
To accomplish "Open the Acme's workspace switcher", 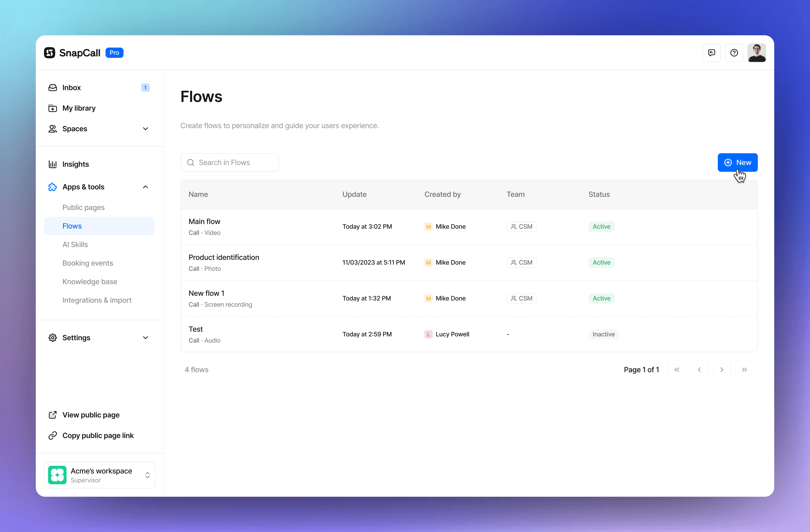I will pyautogui.click(x=99, y=475).
